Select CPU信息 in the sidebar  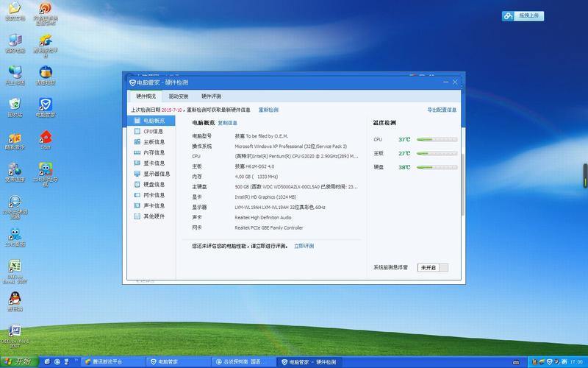[151, 131]
